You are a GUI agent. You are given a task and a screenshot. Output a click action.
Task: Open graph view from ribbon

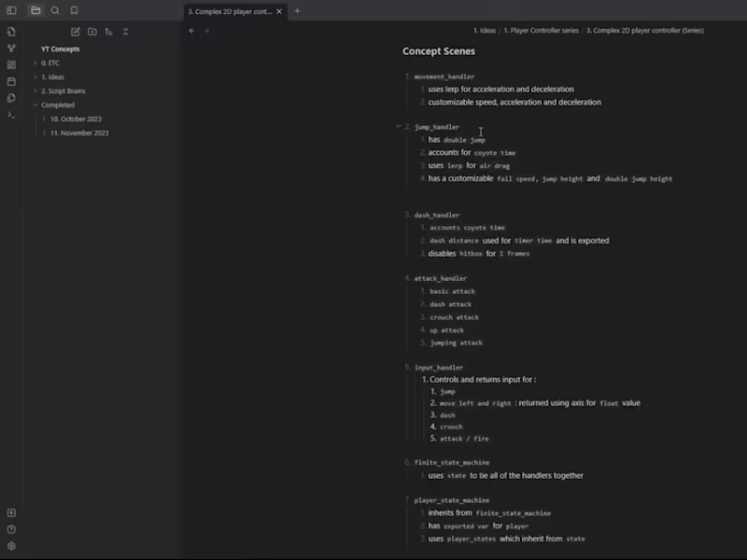[x=11, y=48]
